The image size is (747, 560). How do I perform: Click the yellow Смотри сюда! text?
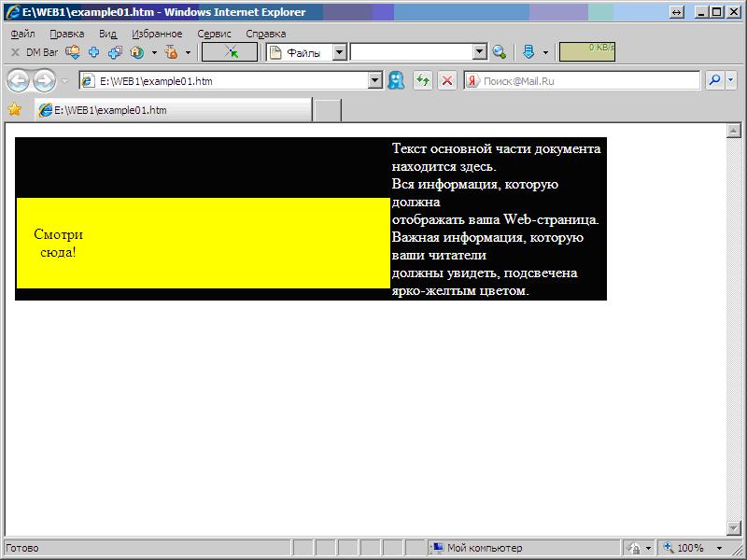[x=58, y=243]
